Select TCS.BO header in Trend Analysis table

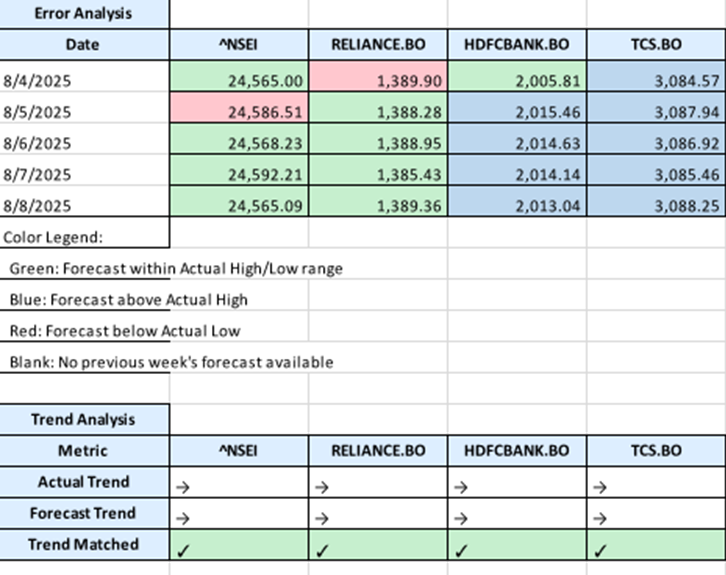click(x=656, y=450)
